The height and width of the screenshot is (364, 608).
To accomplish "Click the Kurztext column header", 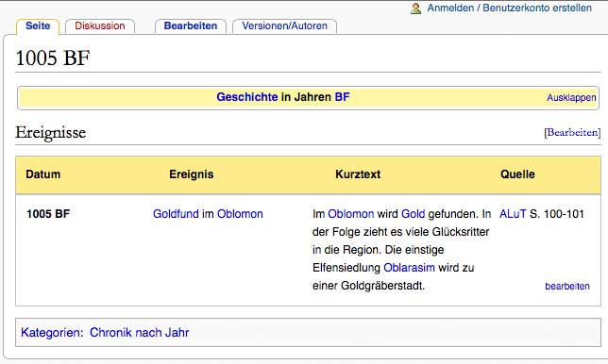I will click(x=358, y=174).
